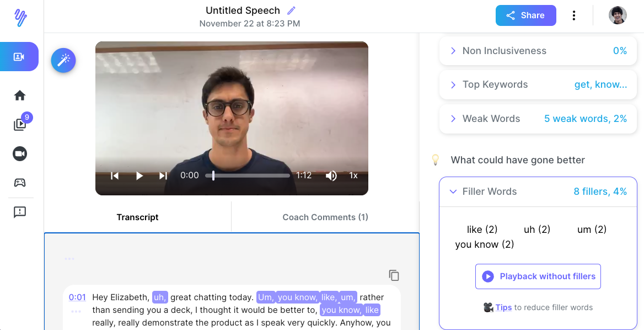Select the speech analytics sidebar icon
The height and width of the screenshot is (330, 644).
pyautogui.click(x=20, y=56)
